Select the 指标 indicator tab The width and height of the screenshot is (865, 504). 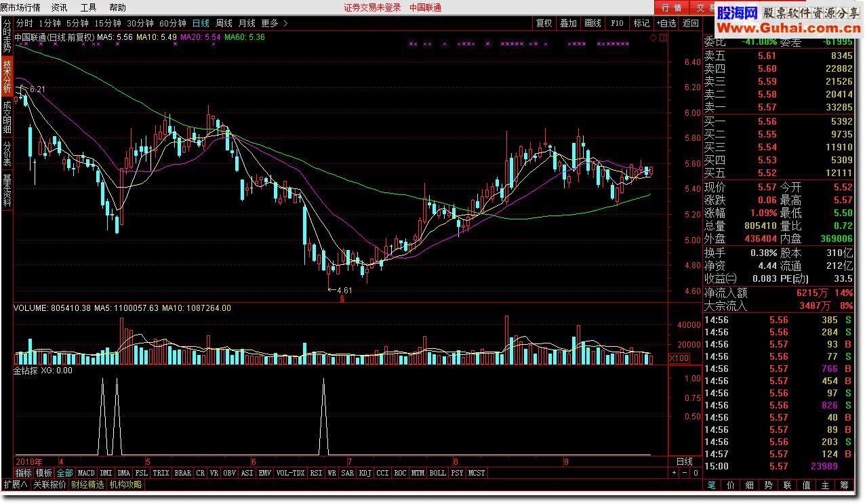(24, 473)
